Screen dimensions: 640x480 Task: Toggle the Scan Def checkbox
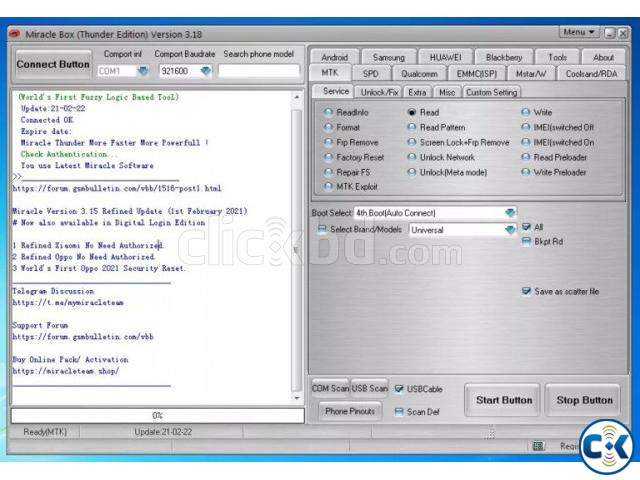click(x=399, y=412)
